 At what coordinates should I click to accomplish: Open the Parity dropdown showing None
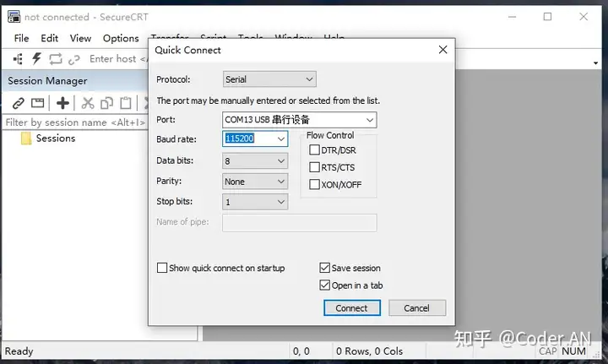tap(255, 182)
